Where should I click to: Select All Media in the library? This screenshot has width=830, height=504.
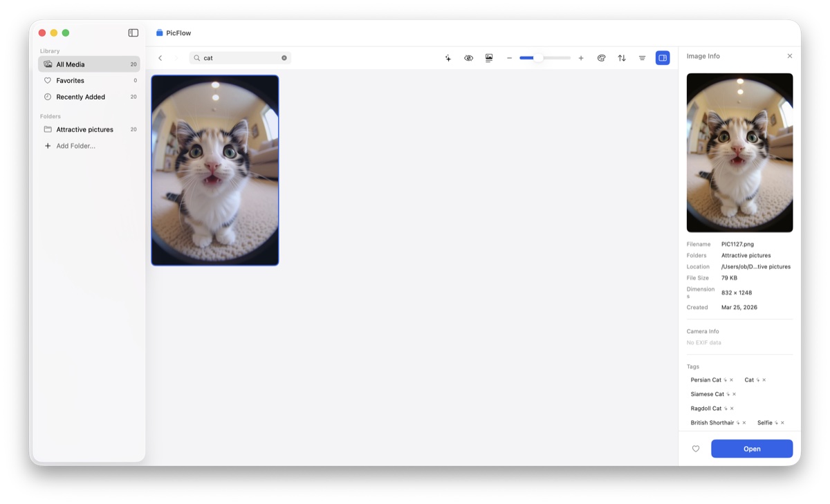tap(89, 64)
